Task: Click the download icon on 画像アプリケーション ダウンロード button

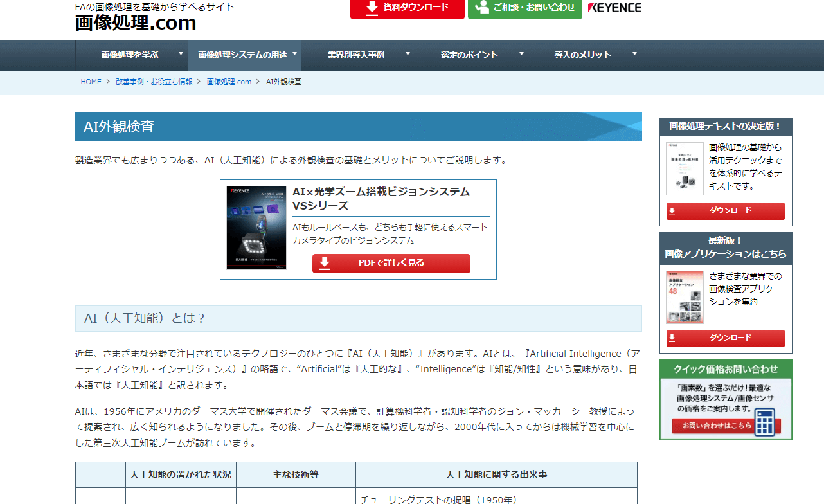Action: point(673,338)
